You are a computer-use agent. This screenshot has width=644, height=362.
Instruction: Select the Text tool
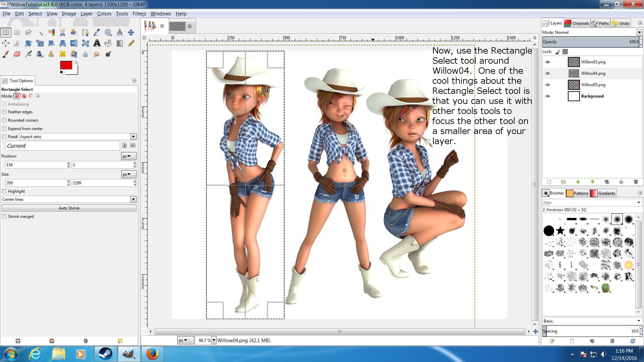(97, 43)
